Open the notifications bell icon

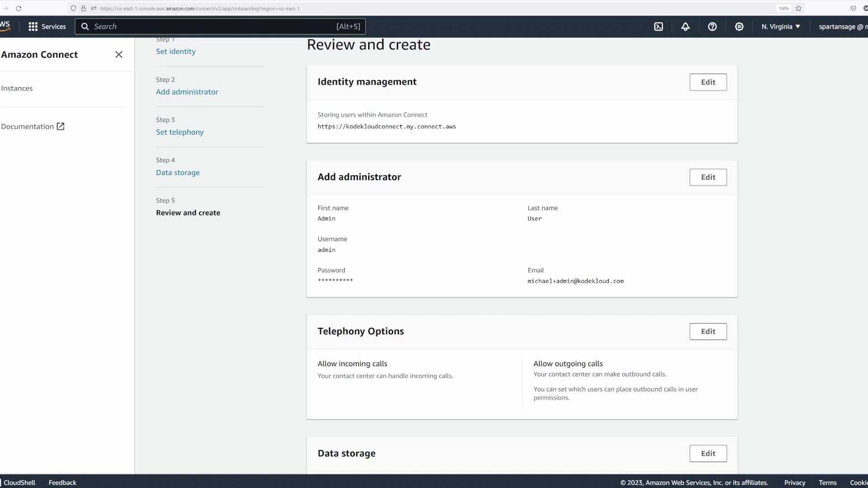point(685,27)
